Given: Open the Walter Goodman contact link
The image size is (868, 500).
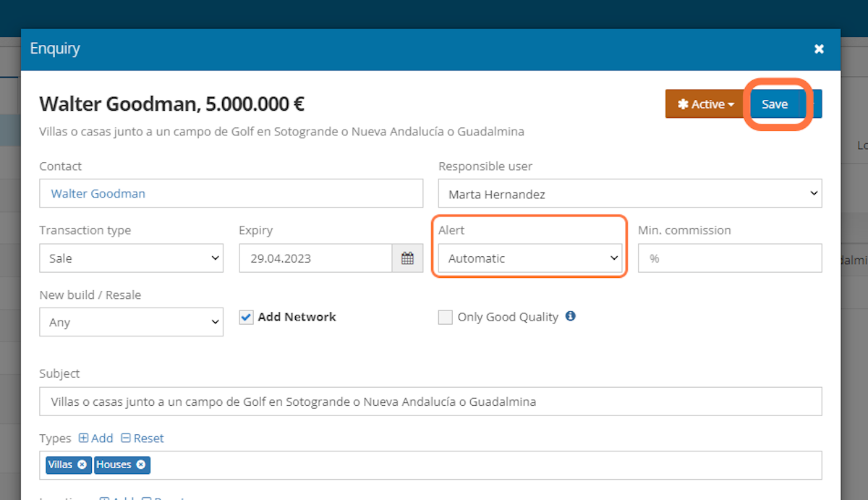Looking at the screenshot, I should 98,193.
